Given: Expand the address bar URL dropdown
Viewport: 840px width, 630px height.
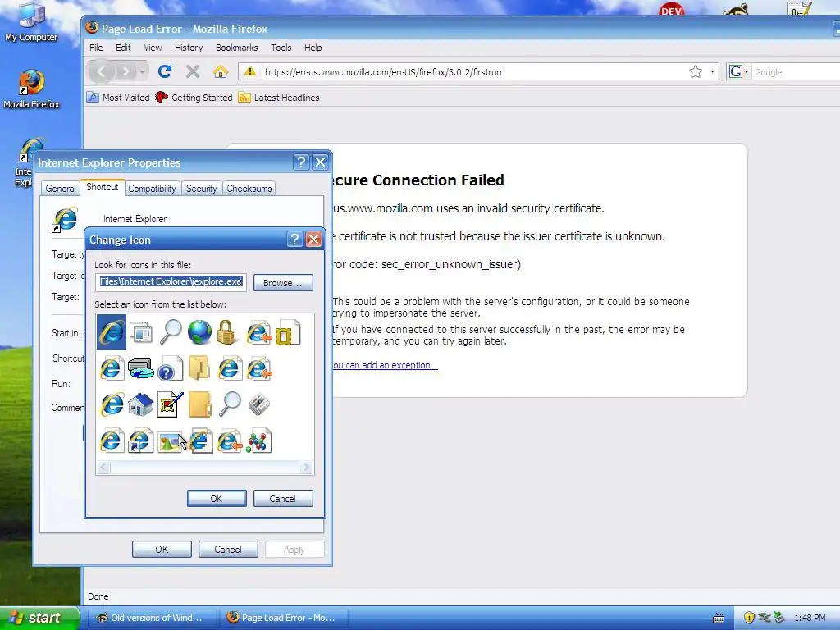Looking at the screenshot, I should pos(712,71).
